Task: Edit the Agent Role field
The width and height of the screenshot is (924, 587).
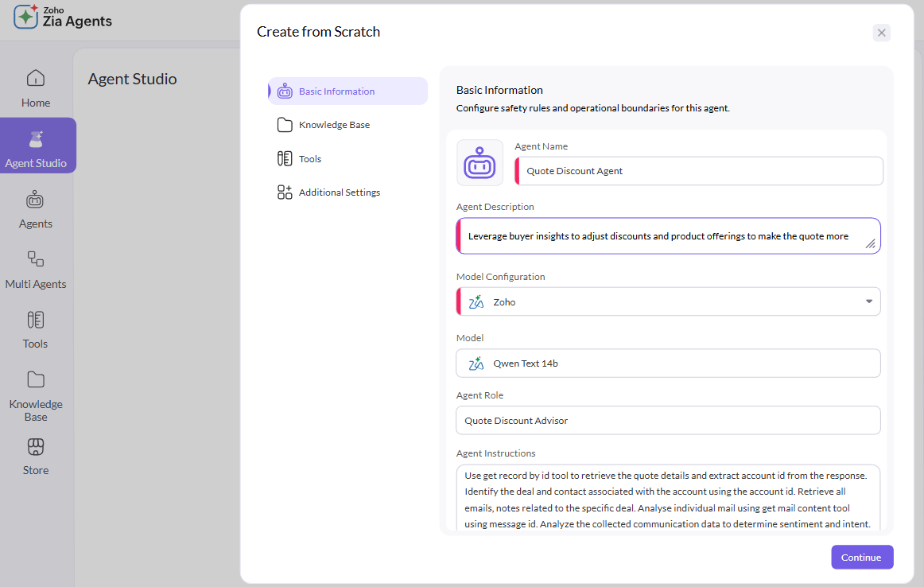Action: tap(668, 420)
